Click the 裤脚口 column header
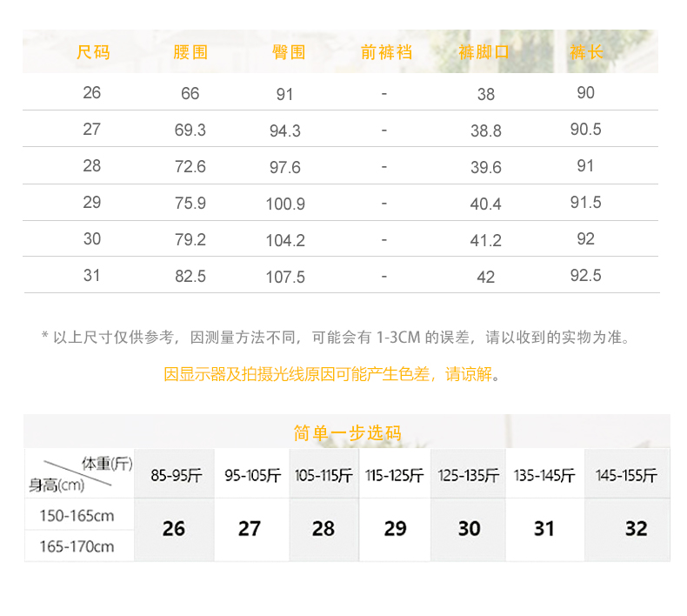687x616 pixels. [x=484, y=52]
